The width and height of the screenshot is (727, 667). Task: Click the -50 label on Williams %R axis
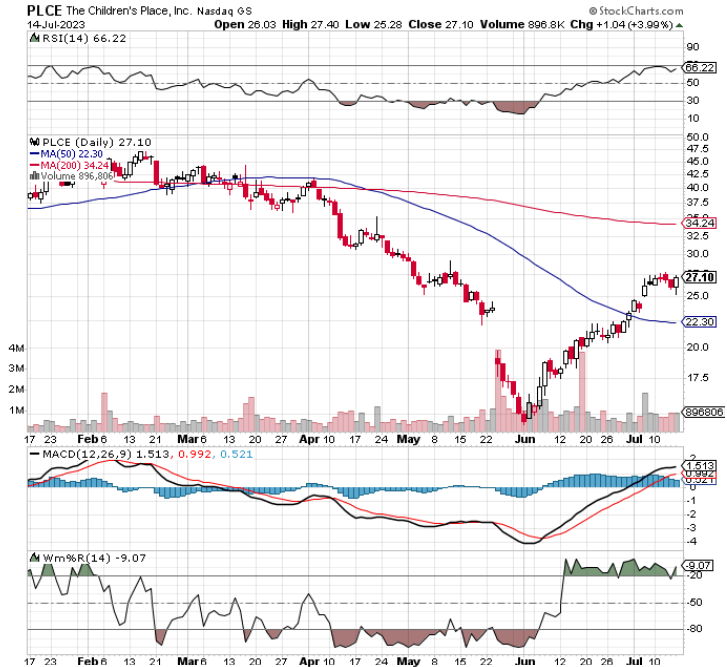(694, 602)
